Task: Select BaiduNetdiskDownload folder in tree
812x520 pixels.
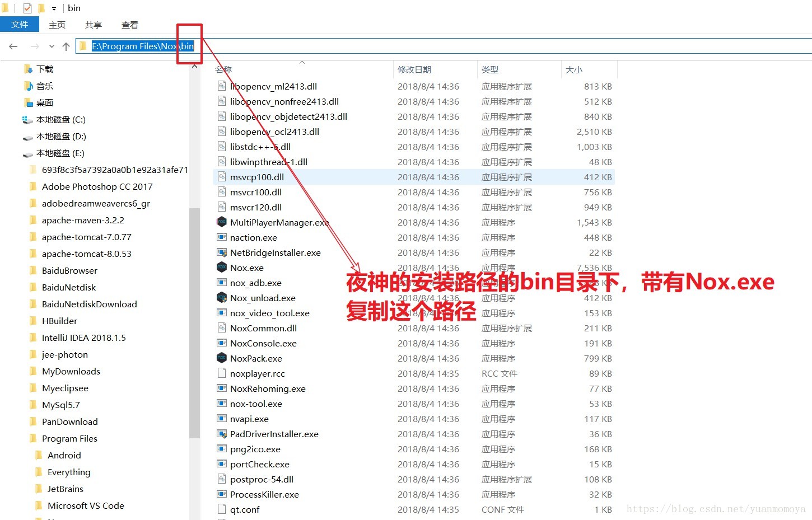Action: coord(89,304)
